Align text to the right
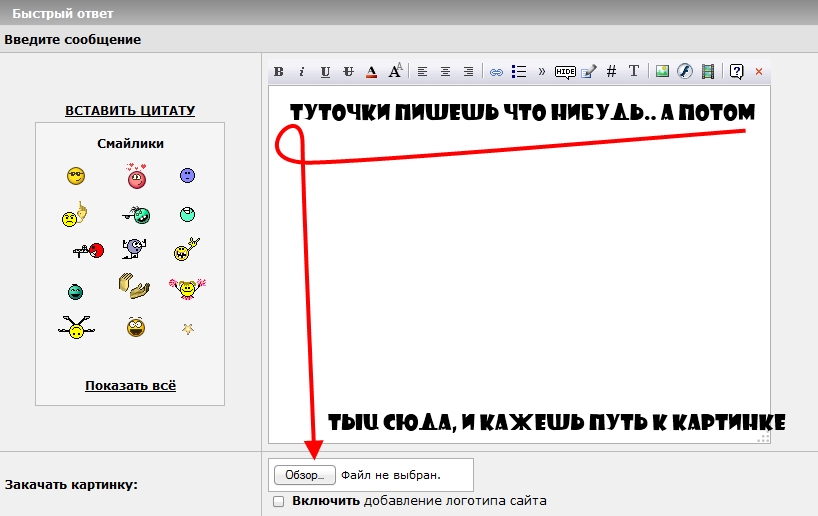The height and width of the screenshot is (516, 818). click(468, 71)
